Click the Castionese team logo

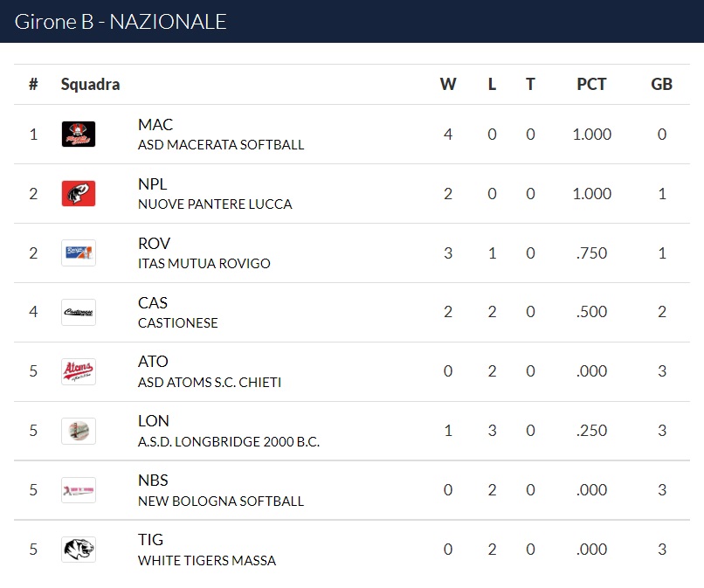click(x=79, y=312)
